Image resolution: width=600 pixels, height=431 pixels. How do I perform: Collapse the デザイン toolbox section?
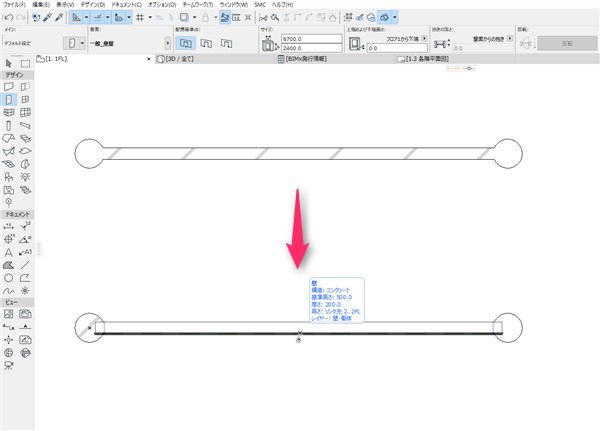(x=18, y=75)
